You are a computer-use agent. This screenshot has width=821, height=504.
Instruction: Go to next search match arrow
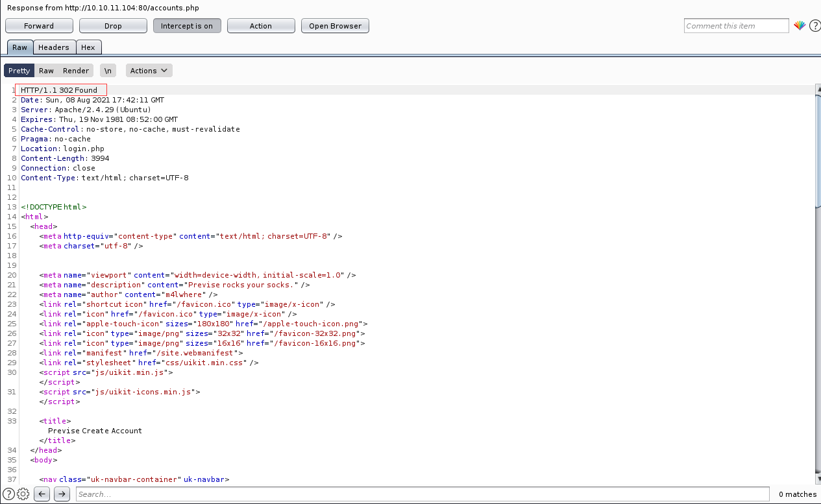pyautogui.click(x=62, y=494)
